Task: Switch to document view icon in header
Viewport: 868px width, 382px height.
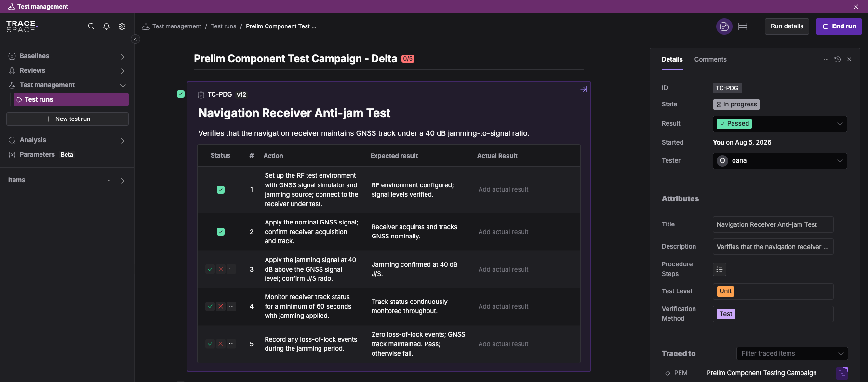Action: (724, 26)
